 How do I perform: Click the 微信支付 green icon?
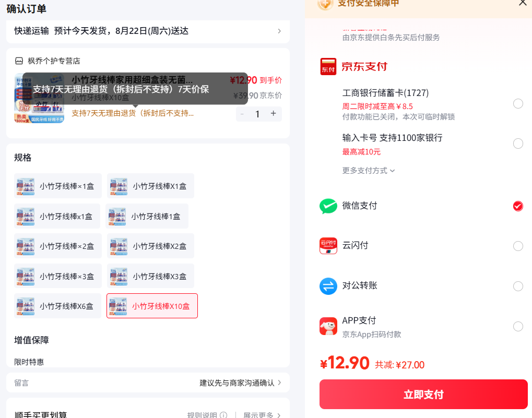328,206
